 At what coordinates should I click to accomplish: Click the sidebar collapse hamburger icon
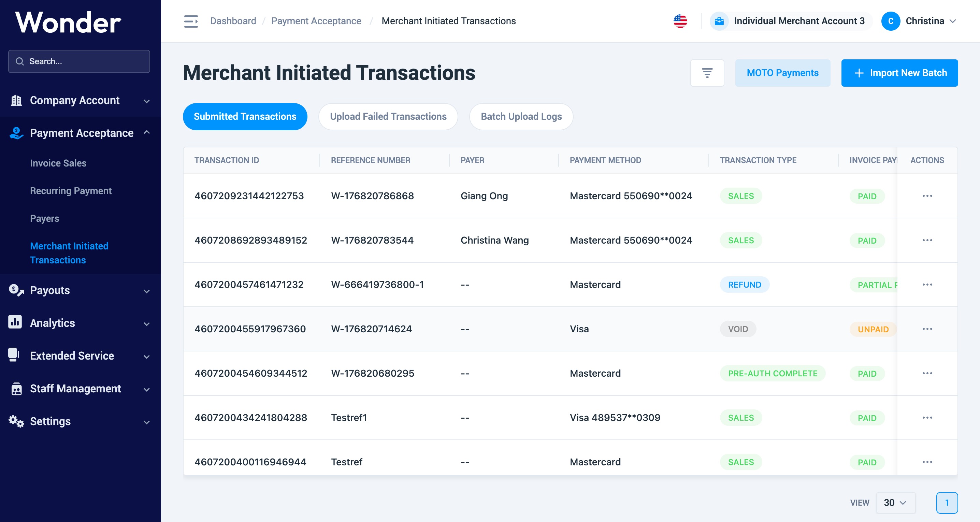click(191, 21)
